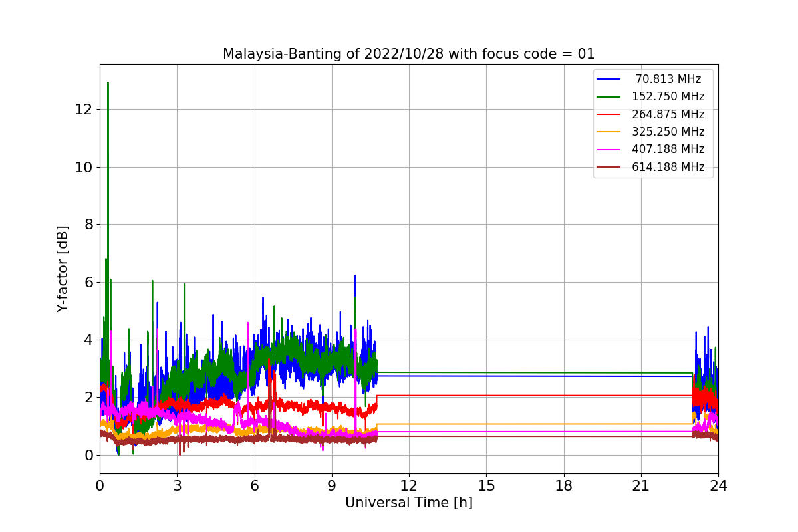Click the brown line swatch in legend

(608, 168)
